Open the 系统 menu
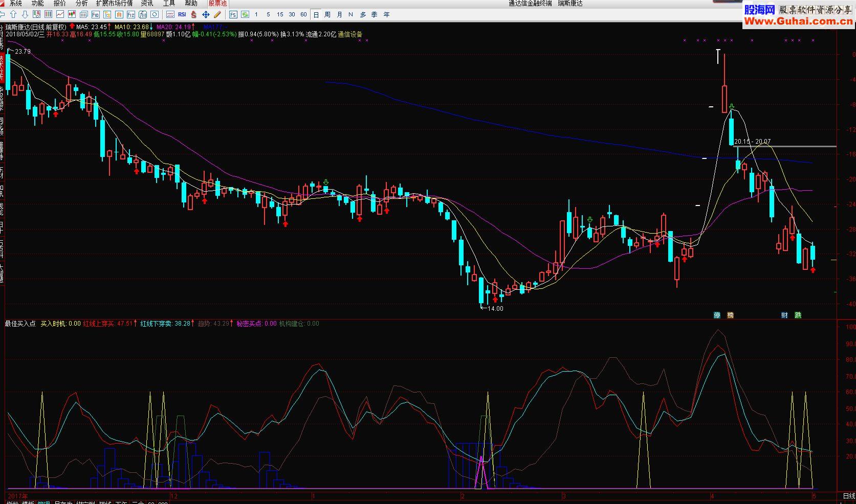This screenshot has width=856, height=504. (16, 4)
